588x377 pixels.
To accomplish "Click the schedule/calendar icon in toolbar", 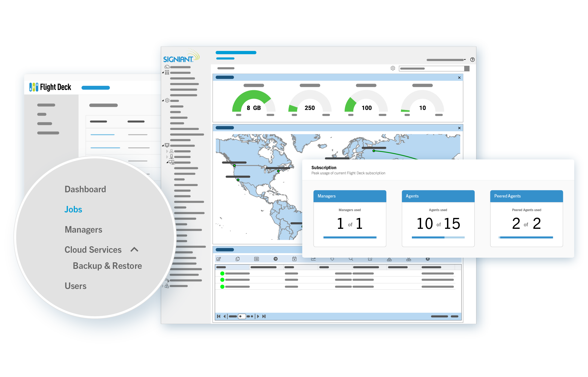I will [294, 258].
